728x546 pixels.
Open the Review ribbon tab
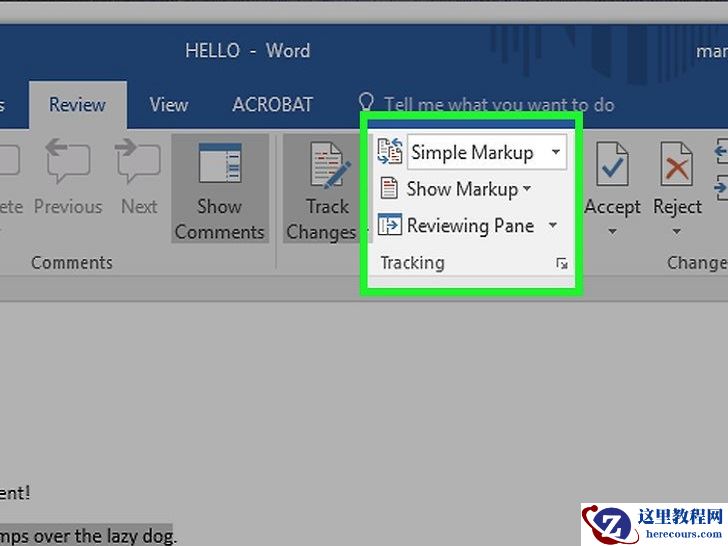pyautogui.click(x=78, y=104)
